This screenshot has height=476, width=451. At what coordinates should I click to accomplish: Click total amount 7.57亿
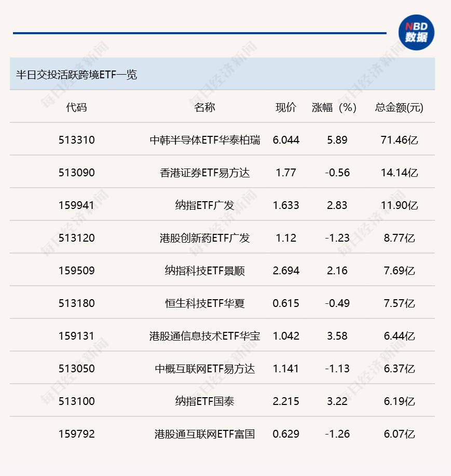point(399,303)
